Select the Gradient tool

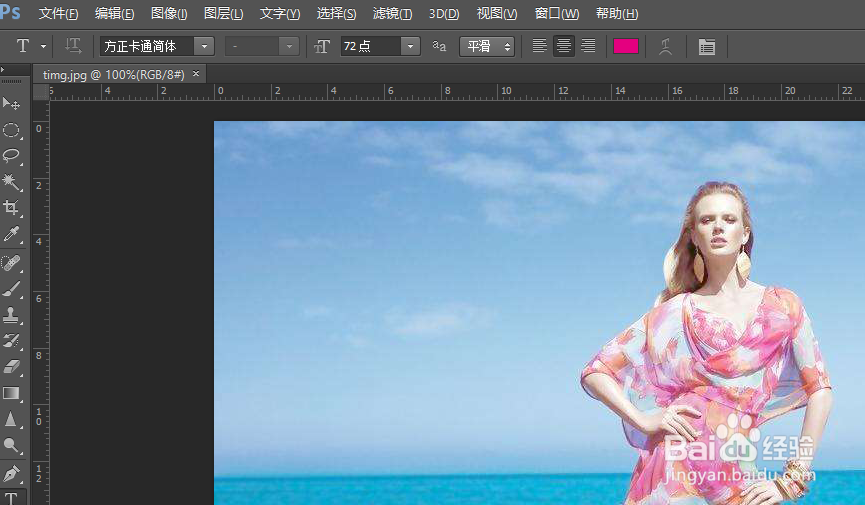point(11,392)
